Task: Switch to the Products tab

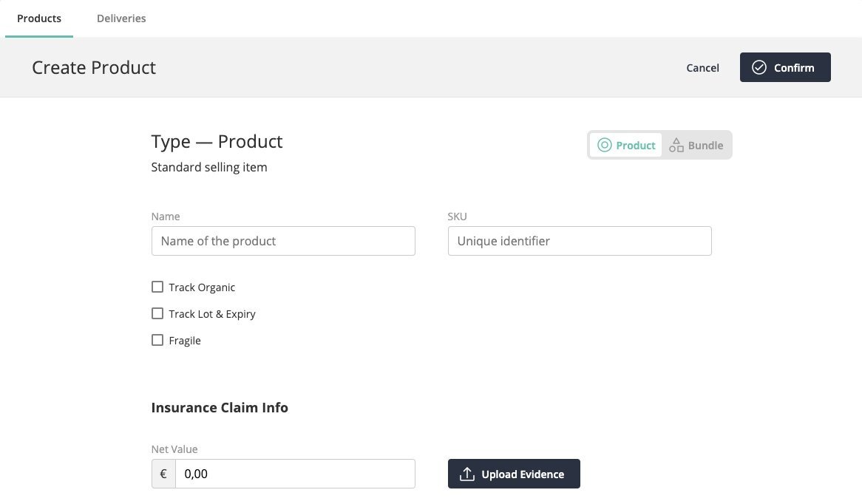Action: [x=39, y=18]
